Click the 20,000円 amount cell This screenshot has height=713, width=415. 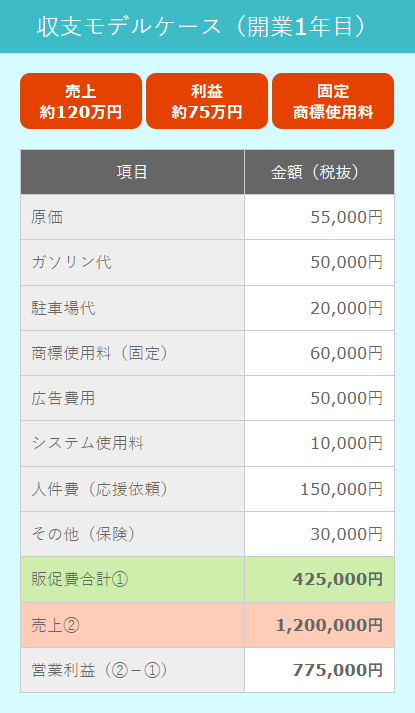(x=320, y=308)
